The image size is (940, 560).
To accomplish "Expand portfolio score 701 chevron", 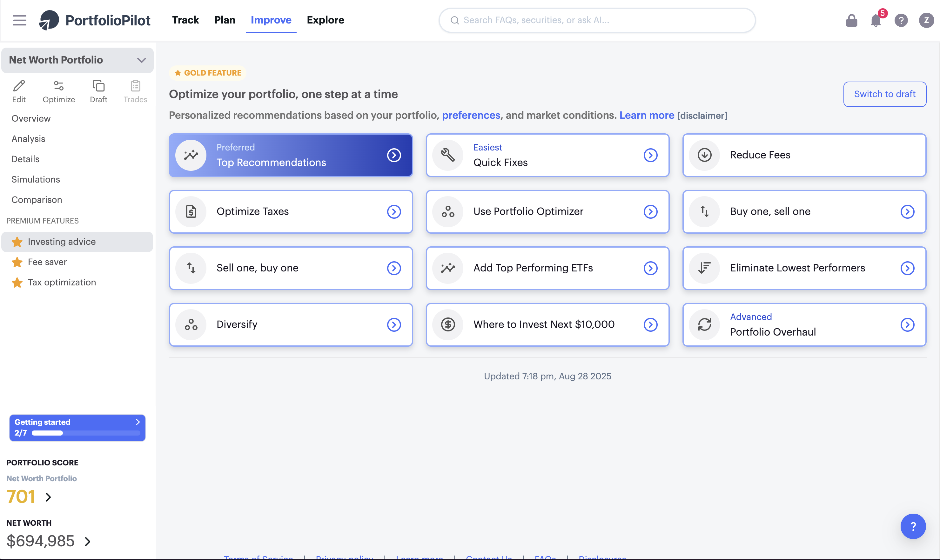I will coord(48,497).
